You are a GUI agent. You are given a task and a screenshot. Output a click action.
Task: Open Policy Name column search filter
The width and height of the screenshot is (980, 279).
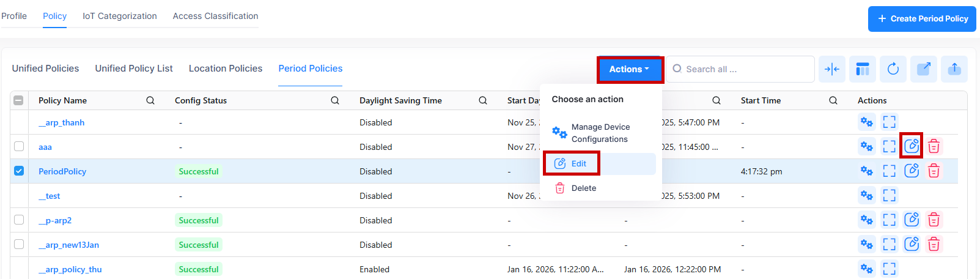point(150,100)
